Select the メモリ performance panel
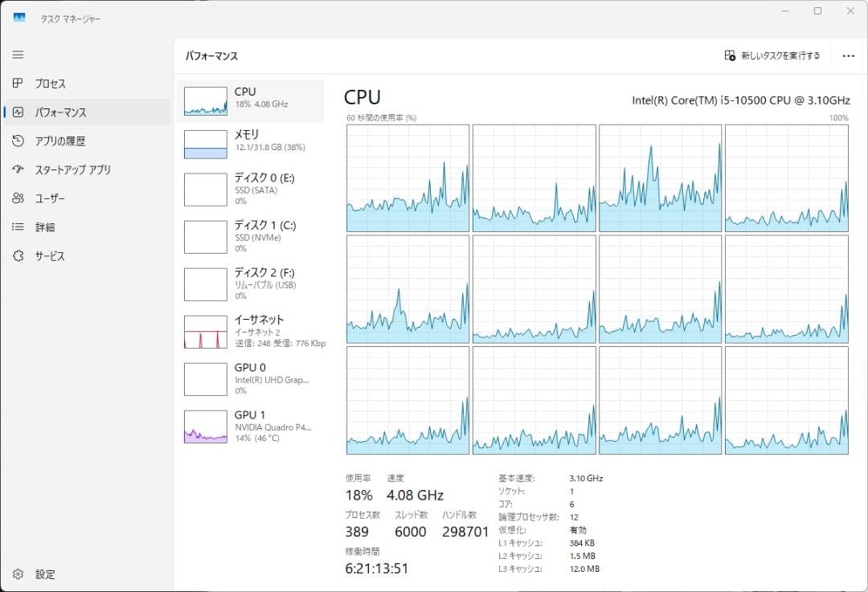Screen dimensions: 868x592 [x=249, y=141]
